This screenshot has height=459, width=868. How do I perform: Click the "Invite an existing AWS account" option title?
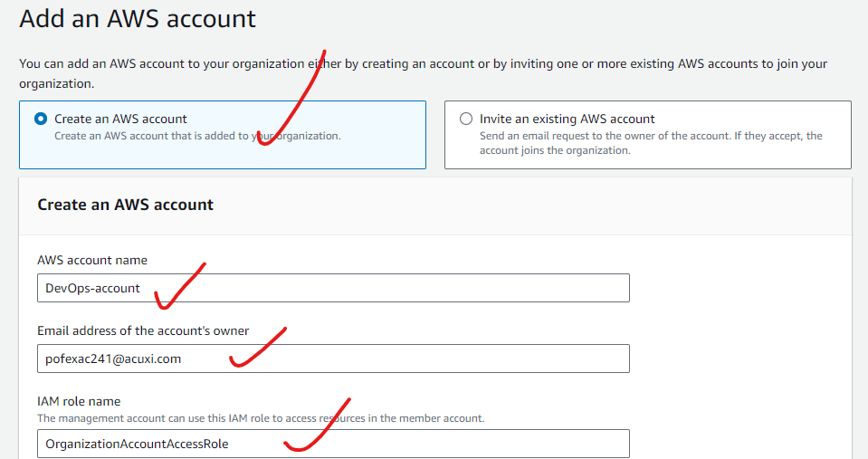click(x=567, y=119)
